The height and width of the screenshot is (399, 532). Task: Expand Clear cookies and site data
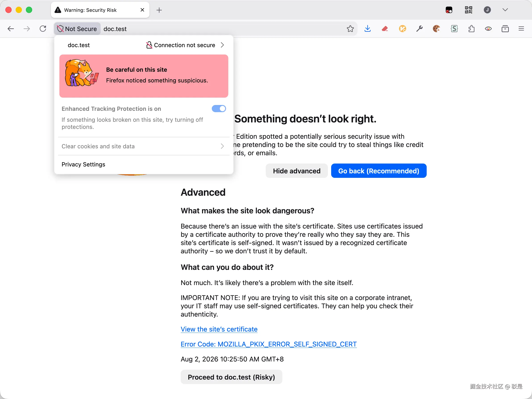(143, 146)
